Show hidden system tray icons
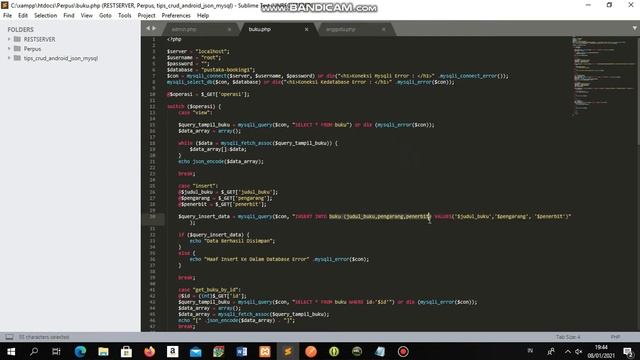The height and width of the screenshot is (360, 640). click(568, 351)
